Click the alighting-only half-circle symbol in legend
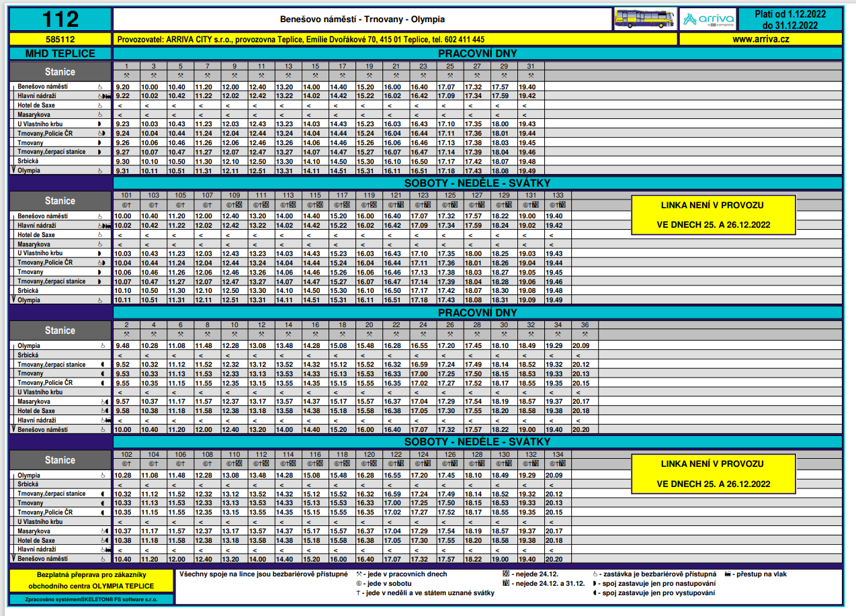 click(x=595, y=593)
